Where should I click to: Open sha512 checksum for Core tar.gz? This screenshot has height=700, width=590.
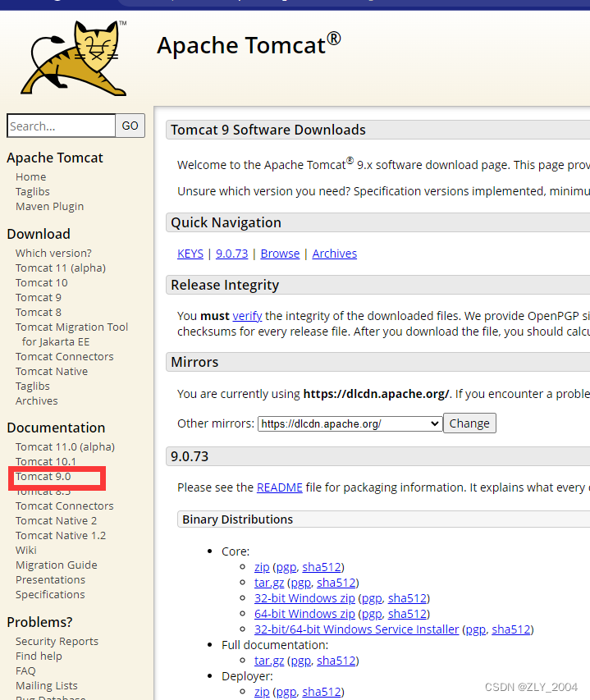tap(336, 583)
